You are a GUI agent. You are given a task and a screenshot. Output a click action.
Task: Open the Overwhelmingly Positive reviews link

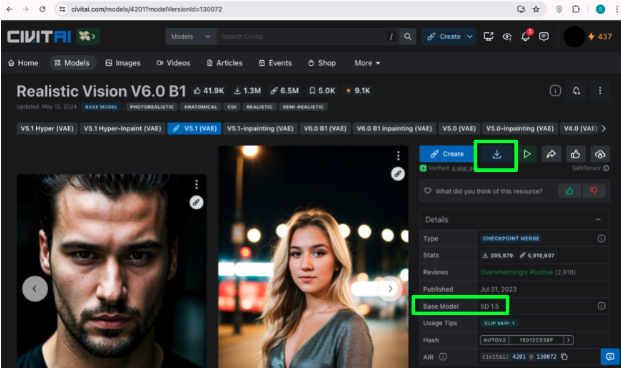click(x=516, y=272)
